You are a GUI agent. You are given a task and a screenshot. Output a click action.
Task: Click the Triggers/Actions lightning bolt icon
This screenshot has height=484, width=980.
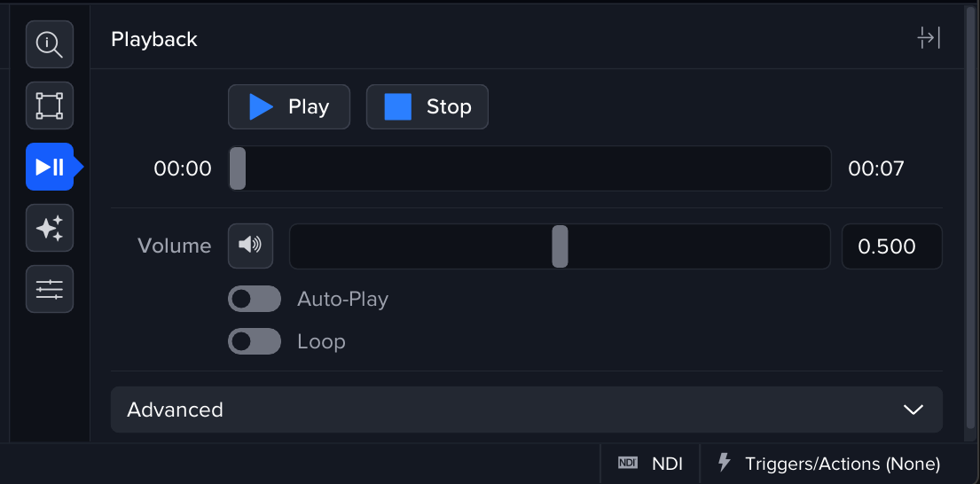coord(725,463)
